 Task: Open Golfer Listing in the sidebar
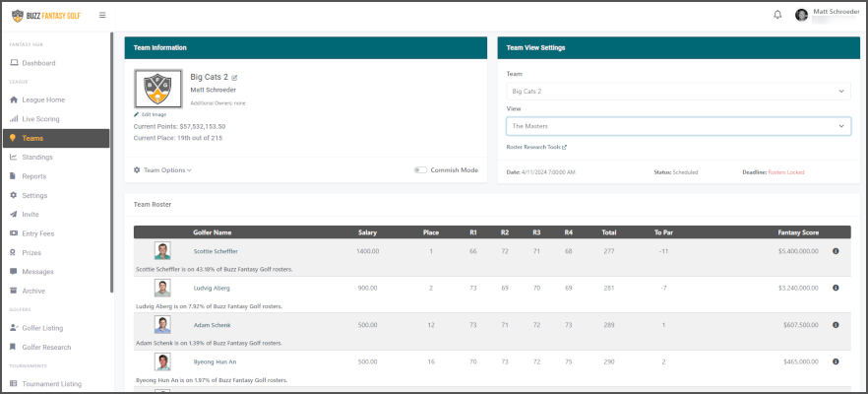(x=42, y=328)
